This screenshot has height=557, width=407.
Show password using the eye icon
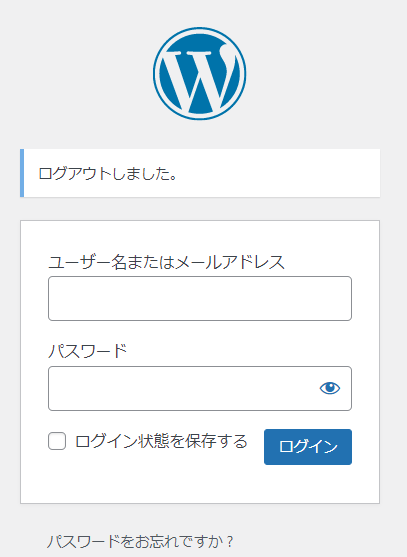pyautogui.click(x=330, y=388)
